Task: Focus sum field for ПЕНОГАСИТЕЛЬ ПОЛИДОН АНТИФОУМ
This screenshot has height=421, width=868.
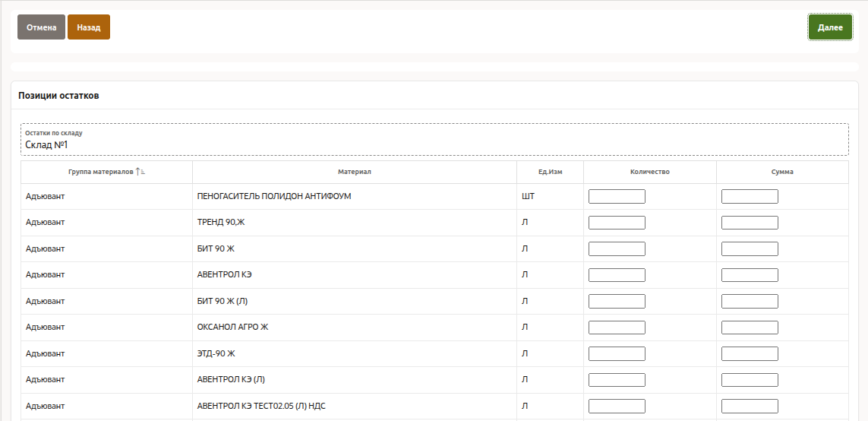Action: (750, 197)
